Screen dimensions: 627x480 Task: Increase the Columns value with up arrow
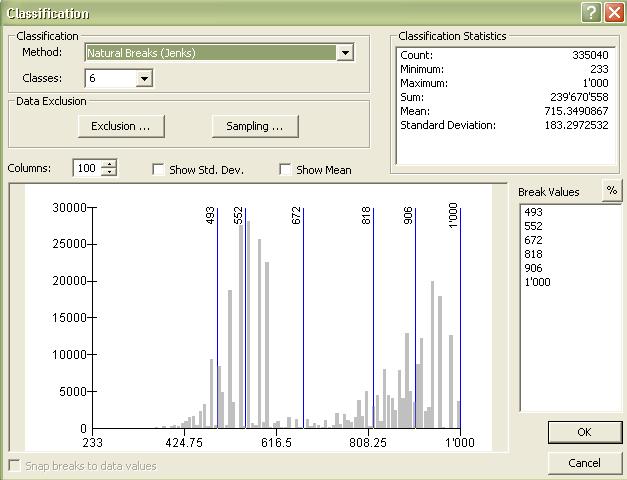click(109, 164)
